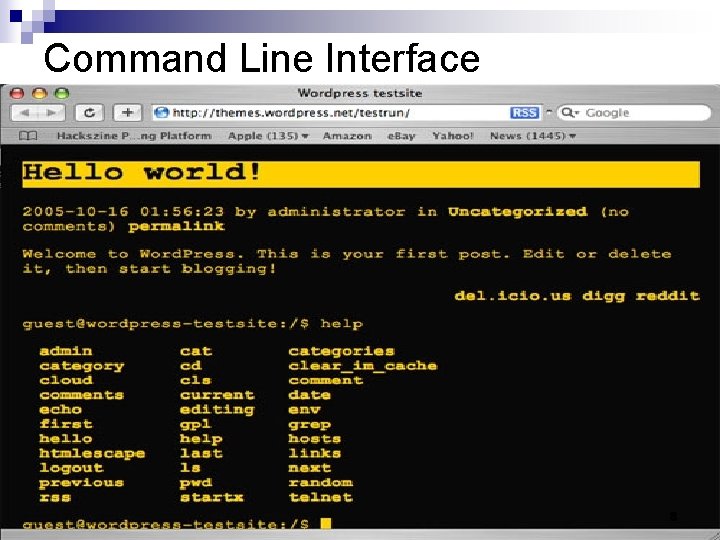This screenshot has width=720, height=540.
Task: Focus the URL address field
Action: coord(347,113)
